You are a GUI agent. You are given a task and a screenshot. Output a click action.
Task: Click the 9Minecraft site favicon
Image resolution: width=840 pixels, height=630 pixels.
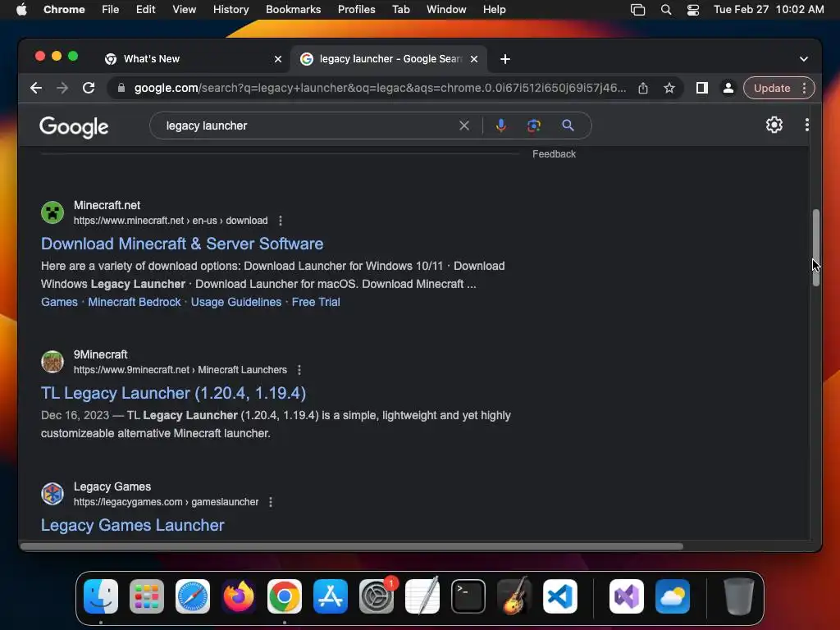(52, 362)
